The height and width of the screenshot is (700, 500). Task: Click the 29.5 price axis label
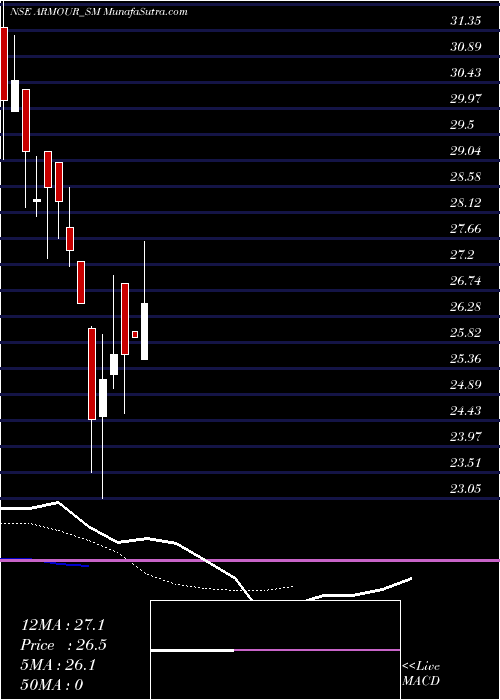tap(462, 125)
